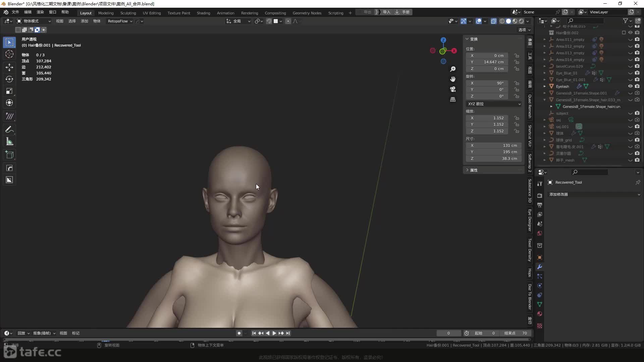
Task: Activate the 3D Cursor tool
Action: point(9,54)
